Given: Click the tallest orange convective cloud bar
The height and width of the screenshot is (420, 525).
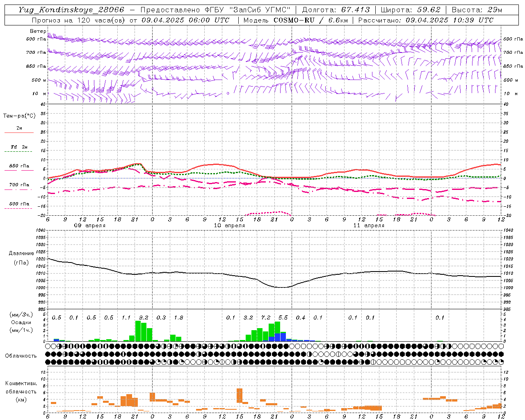Looking at the screenshot, I should 240,396.
